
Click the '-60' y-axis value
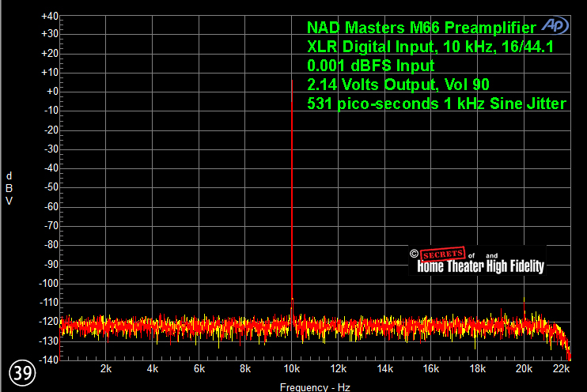click(51, 206)
